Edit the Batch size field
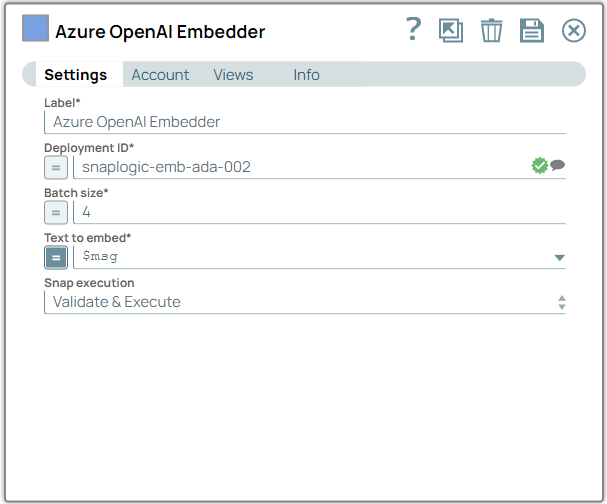 click(x=319, y=212)
